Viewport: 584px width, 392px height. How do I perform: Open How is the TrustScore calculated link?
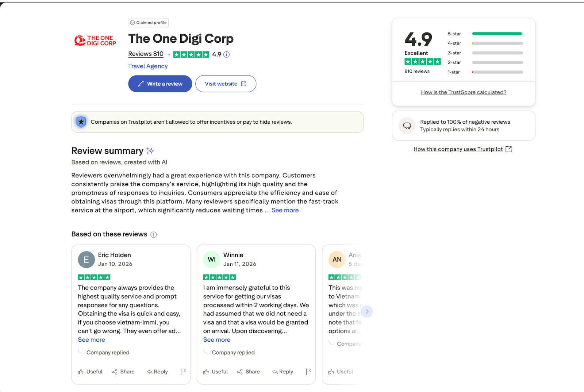(x=464, y=92)
